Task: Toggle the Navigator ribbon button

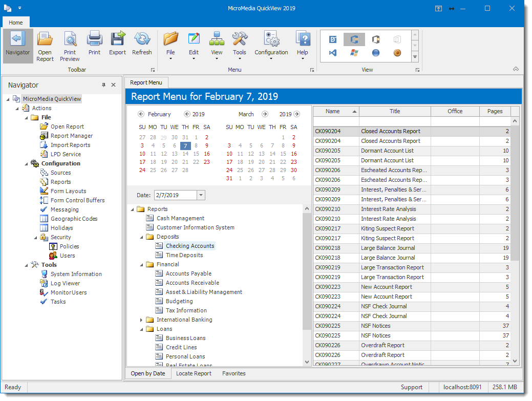Action: (x=17, y=46)
